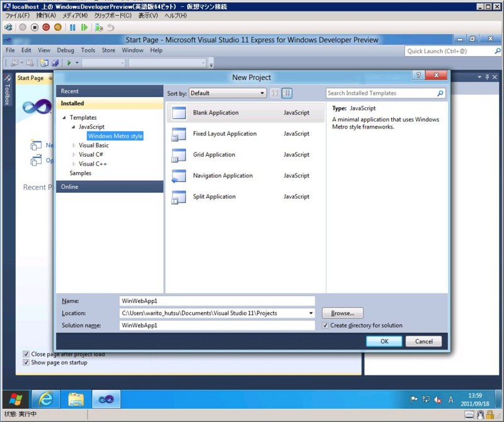Image resolution: width=504 pixels, height=422 pixels.
Task: Select the Samples tree item
Action: click(x=81, y=173)
